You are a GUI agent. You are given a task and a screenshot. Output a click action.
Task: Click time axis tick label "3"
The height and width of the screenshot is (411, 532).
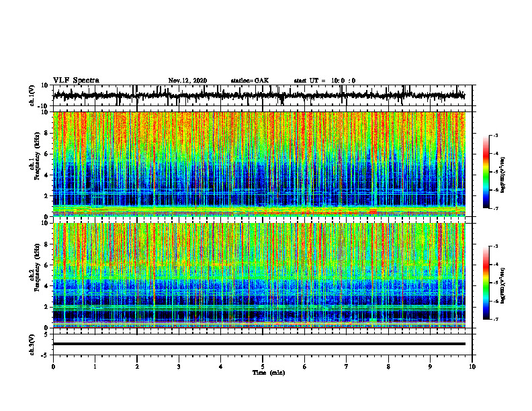coord(179,367)
